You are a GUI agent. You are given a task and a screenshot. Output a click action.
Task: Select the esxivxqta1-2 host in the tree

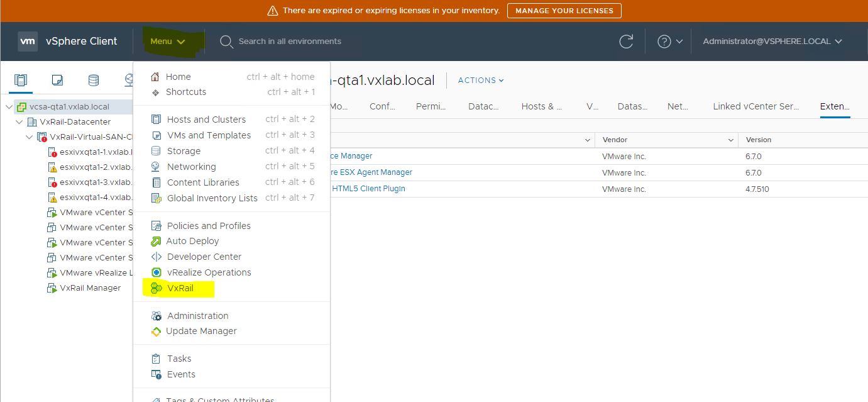click(90, 167)
